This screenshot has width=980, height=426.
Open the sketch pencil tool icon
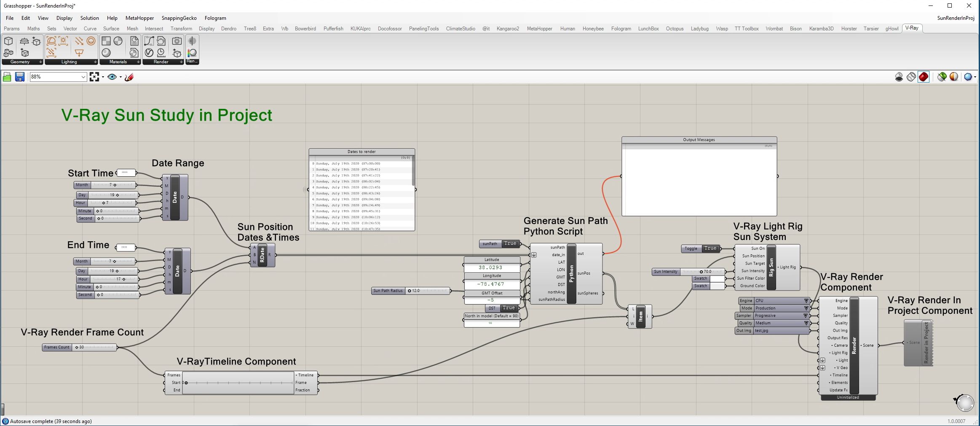click(129, 77)
